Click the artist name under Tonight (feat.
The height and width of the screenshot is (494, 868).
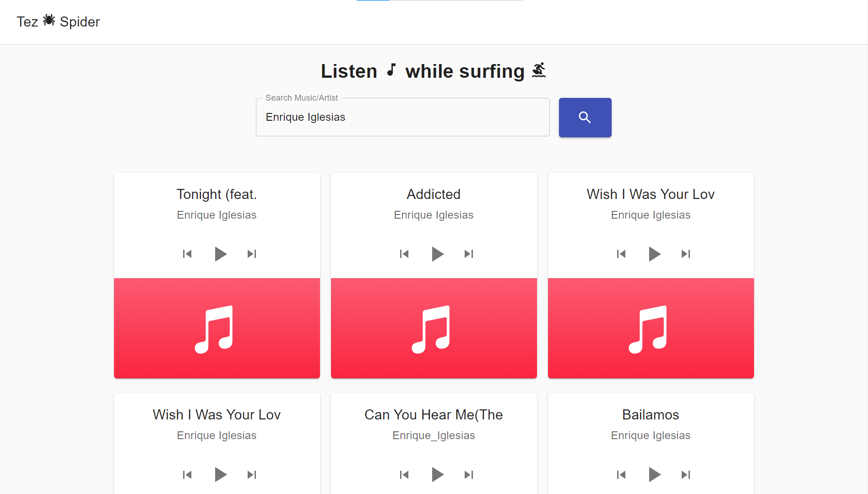tap(217, 215)
